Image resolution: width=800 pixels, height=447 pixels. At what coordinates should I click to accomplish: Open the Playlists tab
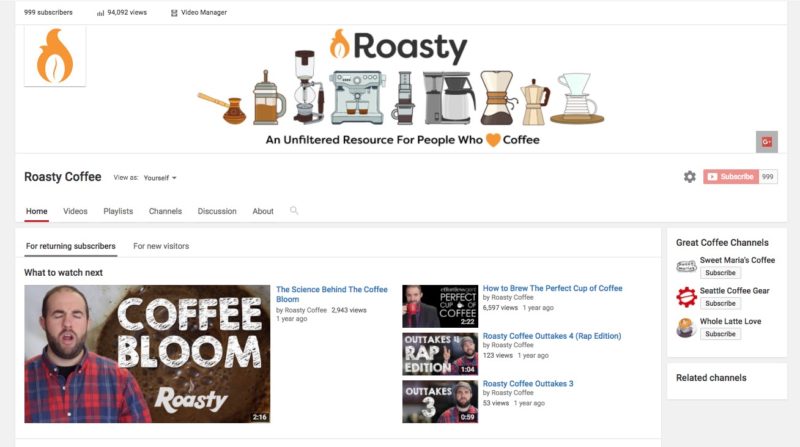[x=118, y=211]
